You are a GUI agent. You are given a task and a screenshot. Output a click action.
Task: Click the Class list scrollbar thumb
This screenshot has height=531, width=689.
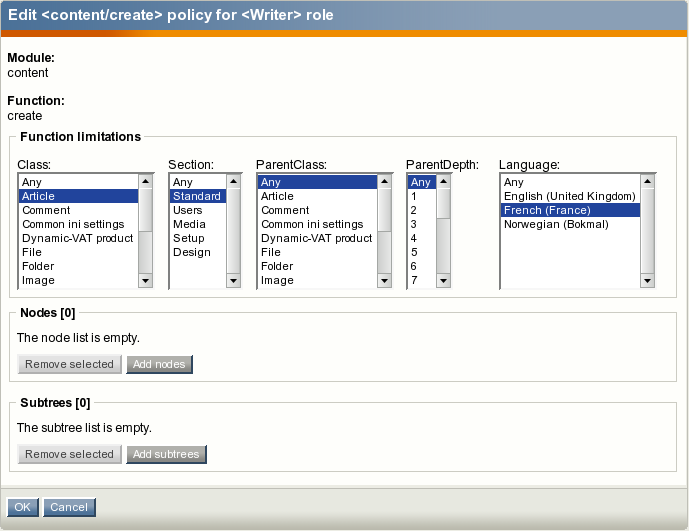[x=145, y=210]
